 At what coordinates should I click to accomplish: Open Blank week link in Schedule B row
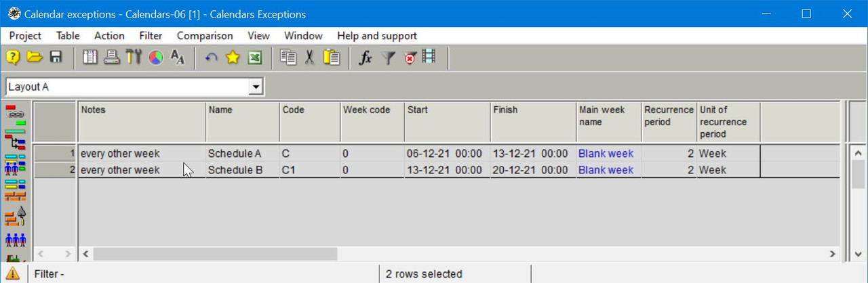point(606,170)
